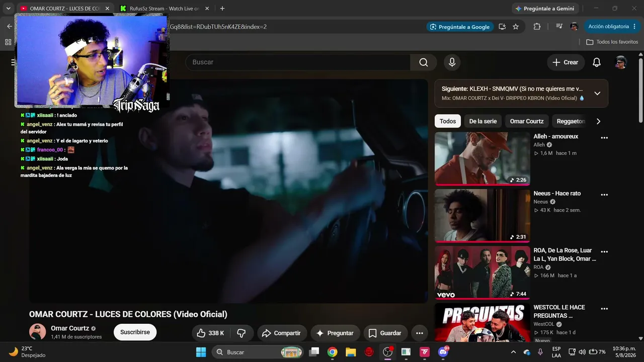Click the YouTube search magnifier button
Viewport: 644px width, 362px height.
coord(424,62)
